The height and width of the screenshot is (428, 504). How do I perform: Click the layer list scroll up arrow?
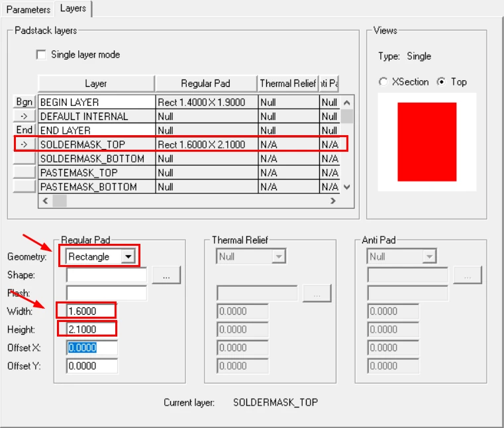pyautogui.click(x=347, y=103)
